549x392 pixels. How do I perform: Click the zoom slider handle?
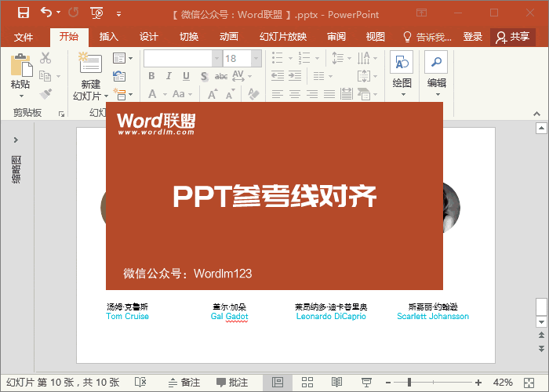409,383
